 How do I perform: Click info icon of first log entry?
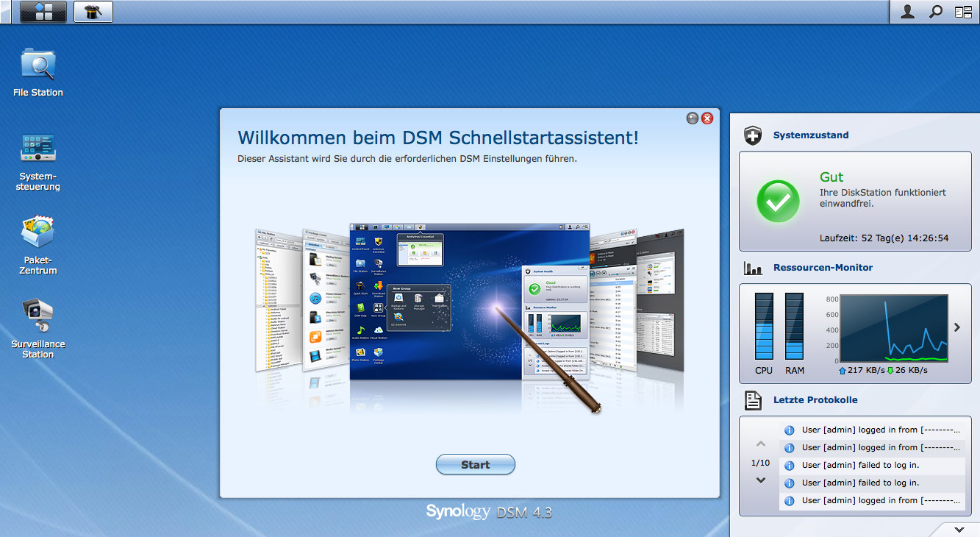click(790, 430)
